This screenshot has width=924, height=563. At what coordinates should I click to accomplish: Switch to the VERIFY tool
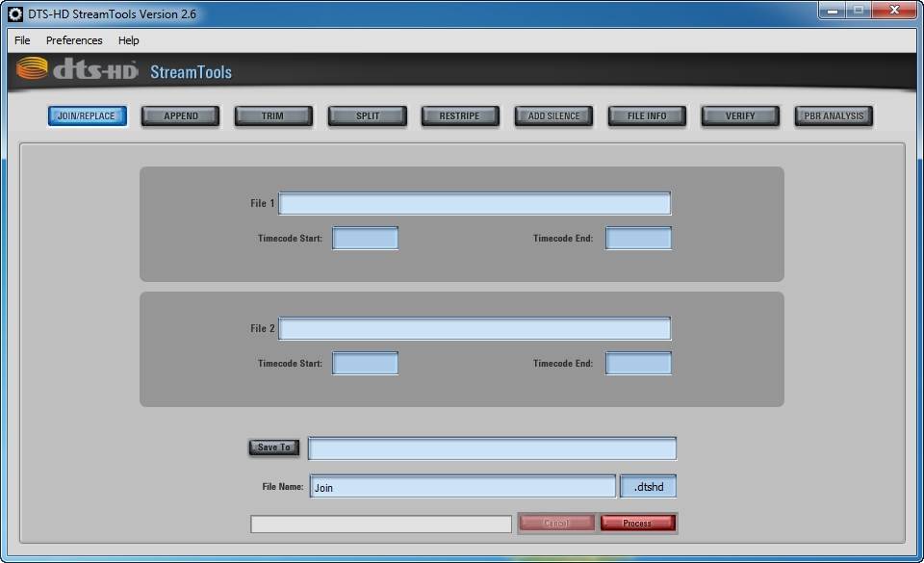click(x=740, y=116)
